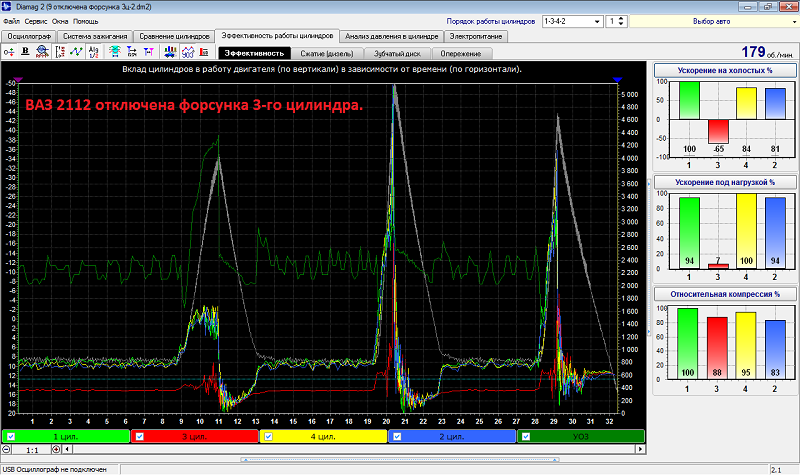Switch to the Система зажигания tab

95,36
